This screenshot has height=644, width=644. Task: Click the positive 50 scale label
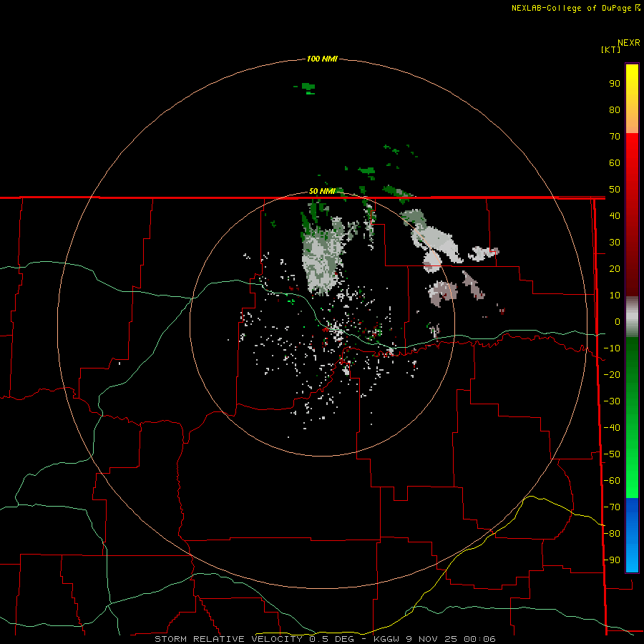point(615,190)
